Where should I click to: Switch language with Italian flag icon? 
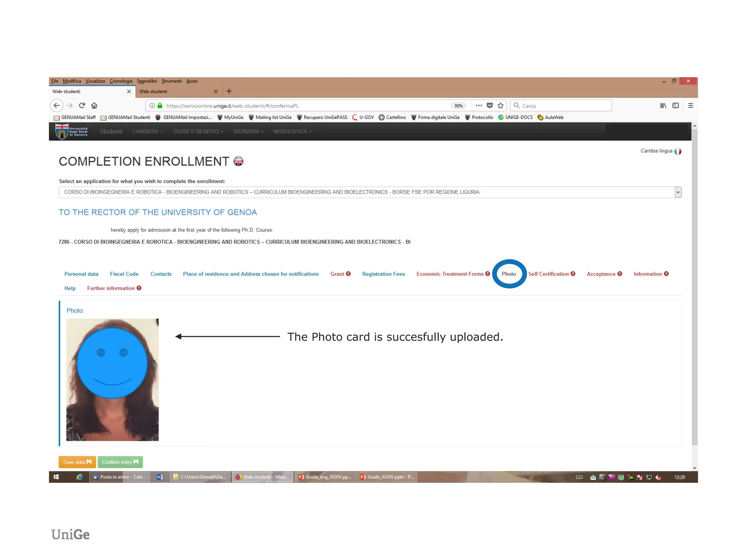678,151
